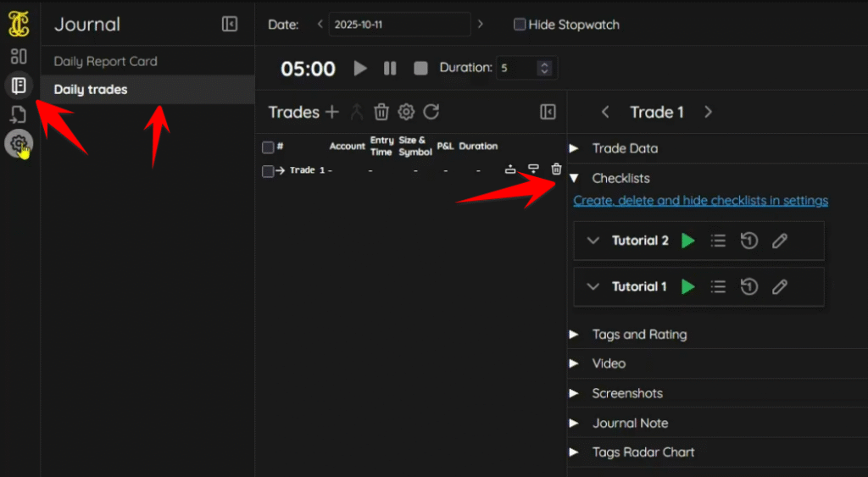The image size is (868, 477).
Task: Open the settings gear in left sidebar
Action: click(x=18, y=143)
